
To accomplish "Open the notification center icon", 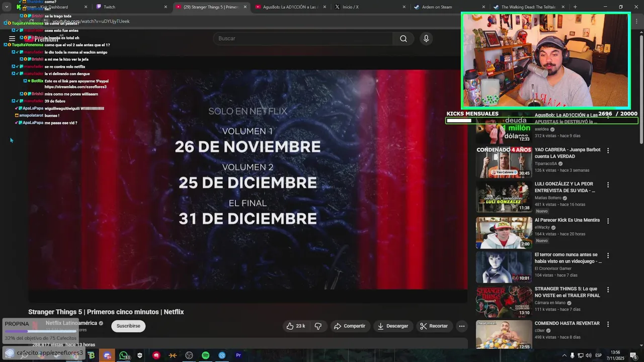I will [633, 355].
